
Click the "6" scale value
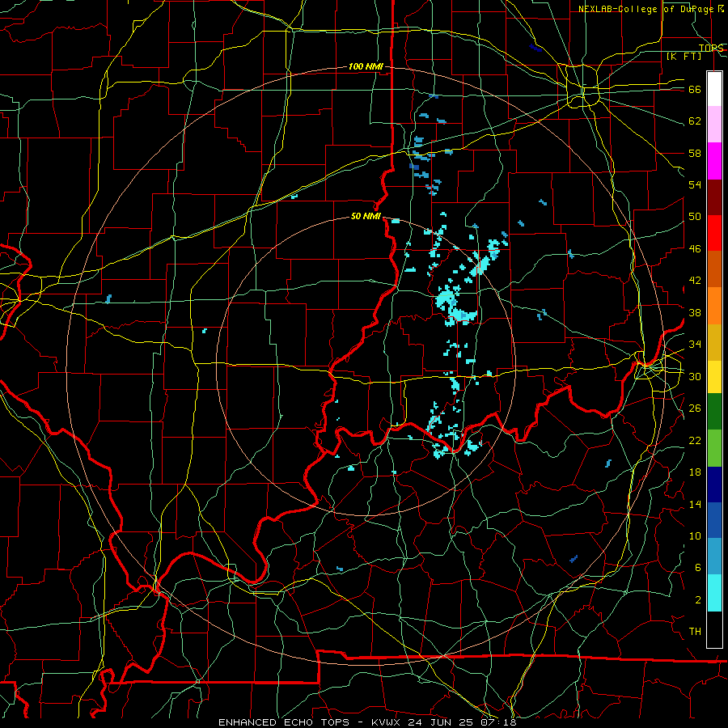click(698, 568)
